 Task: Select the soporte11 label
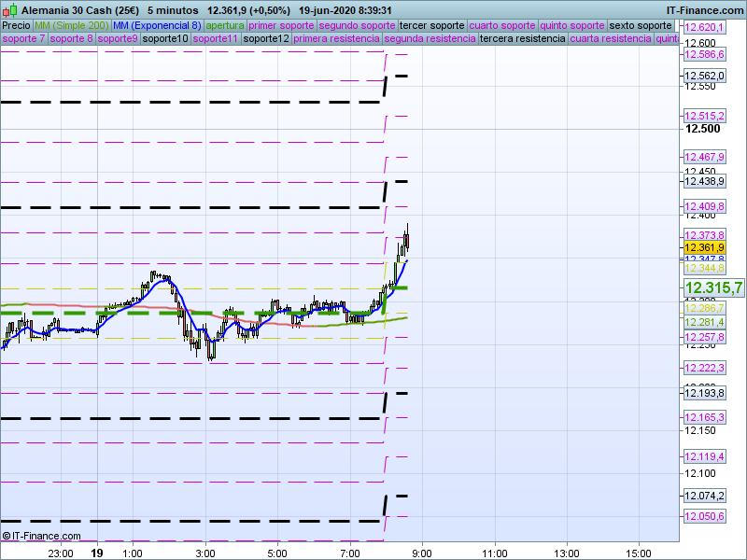pyautogui.click(x=216, y=38)
